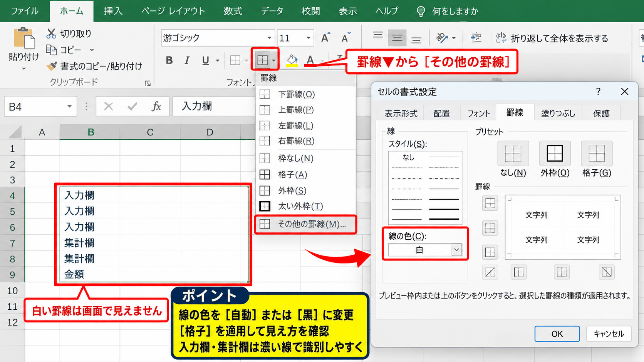Decrease font size with small A icon
The width and height of the screenshot is (644, 362).
click(x=346, y=38)
